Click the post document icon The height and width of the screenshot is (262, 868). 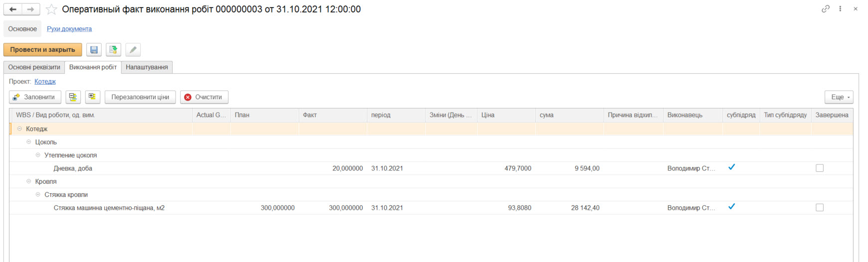point(113,50)
